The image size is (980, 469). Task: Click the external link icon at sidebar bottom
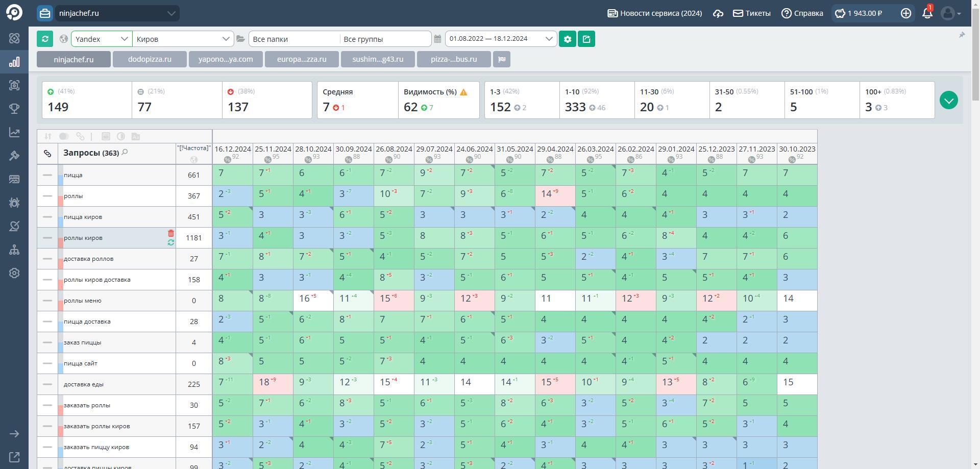pos(14,457)
